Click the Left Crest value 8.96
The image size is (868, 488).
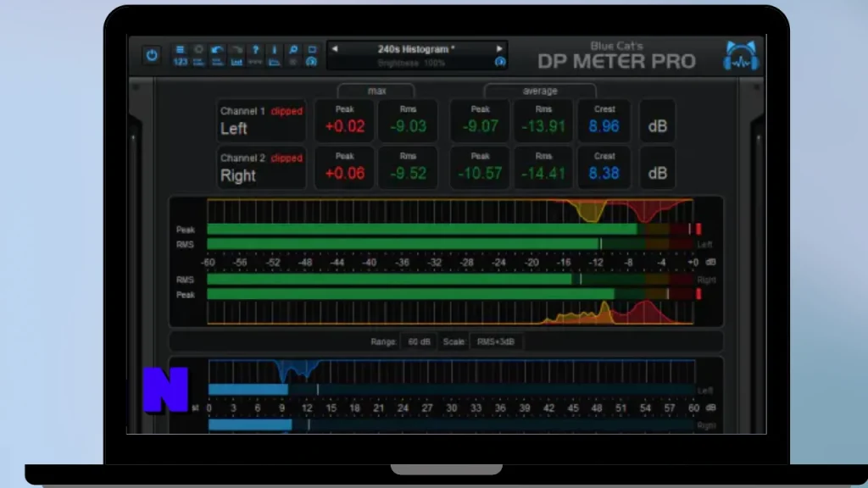coord(604,127)
